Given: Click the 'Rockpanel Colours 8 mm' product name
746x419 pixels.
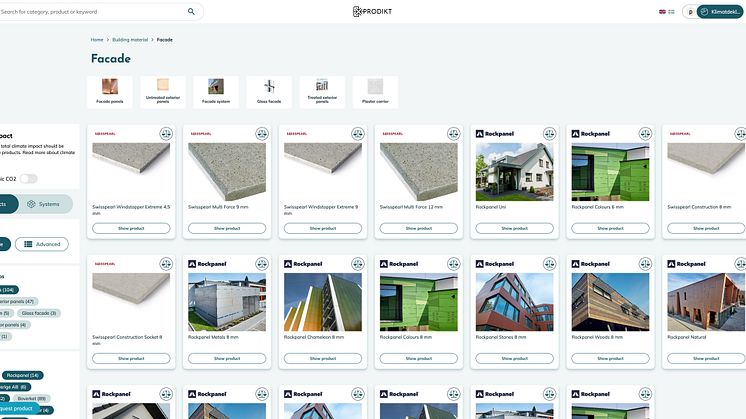Looking at the screenshot, I should 406,337.
